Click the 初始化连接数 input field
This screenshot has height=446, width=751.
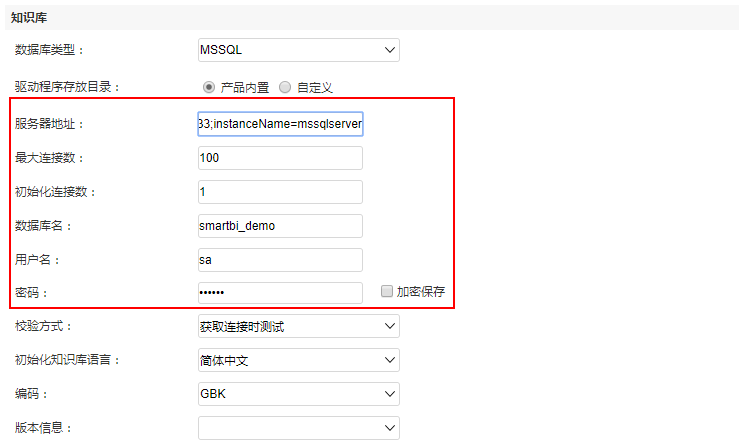click(280, 192)
